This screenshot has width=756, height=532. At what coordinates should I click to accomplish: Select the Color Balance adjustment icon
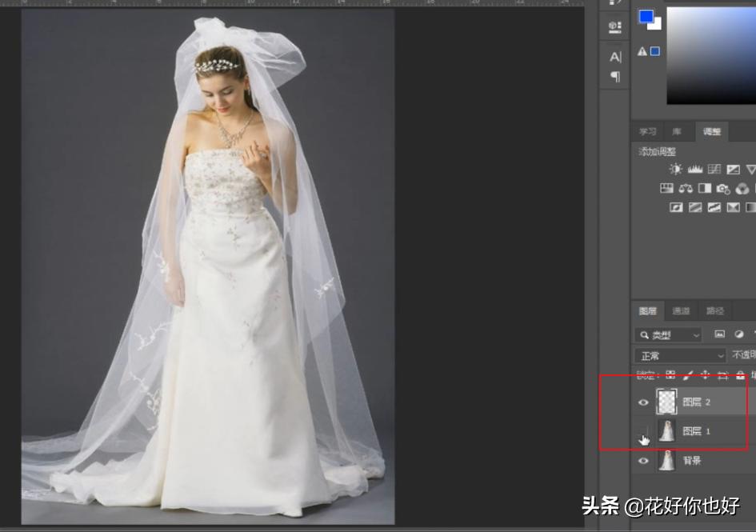tap(686, 188)
